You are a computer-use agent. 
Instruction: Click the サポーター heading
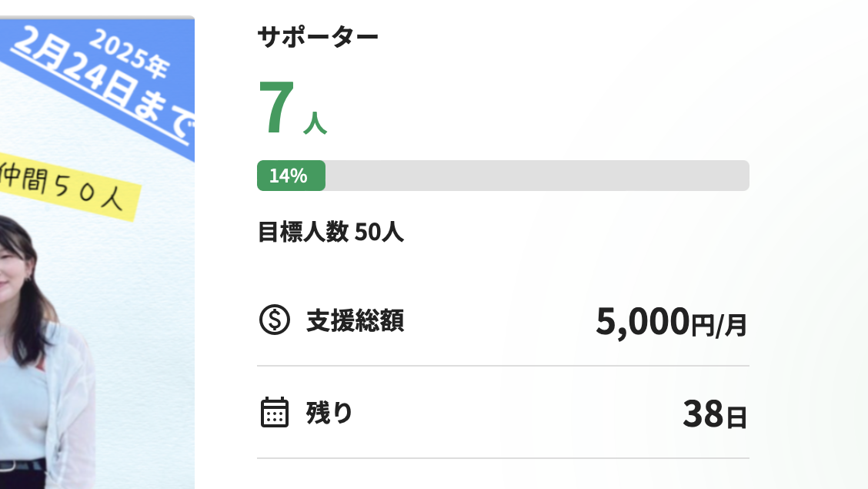[x=318, y=36]
